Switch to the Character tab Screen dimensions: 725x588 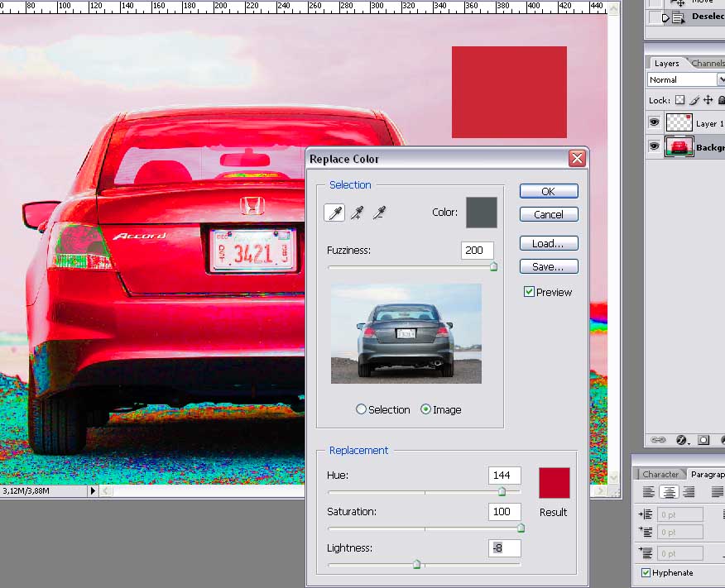pyautogui.click(x=660, y=475)
